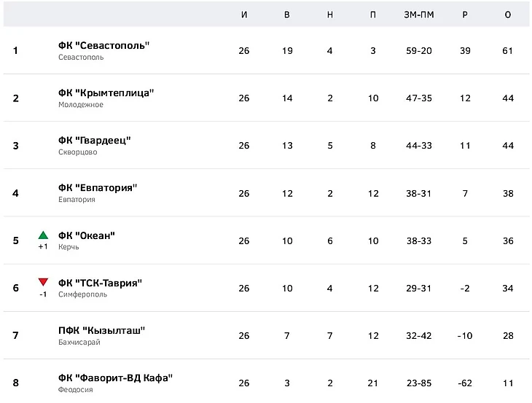The image size is (532, 403).
Task: Open the ФК "Севастополь" team link
Action: 103,45
